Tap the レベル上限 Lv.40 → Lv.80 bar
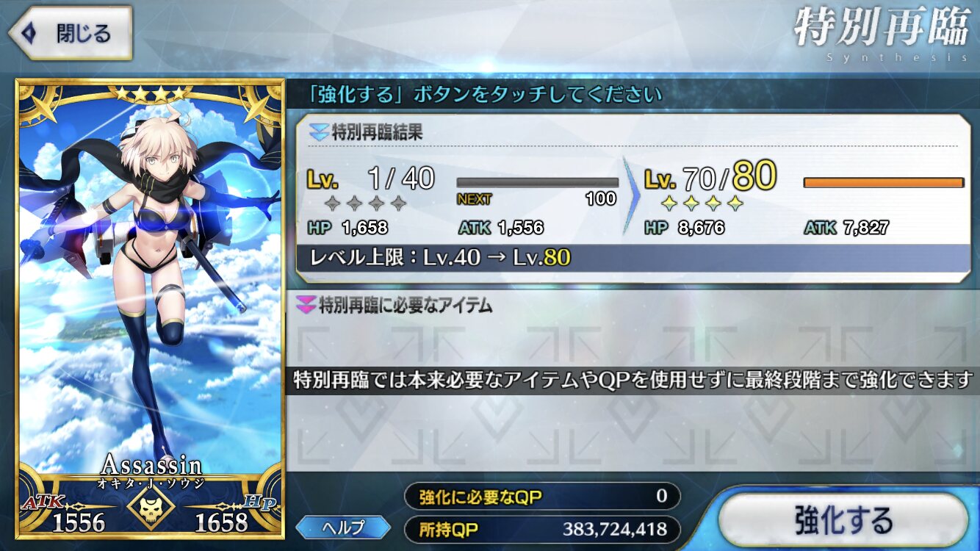The image size is (980, 551). coord(633,258)
